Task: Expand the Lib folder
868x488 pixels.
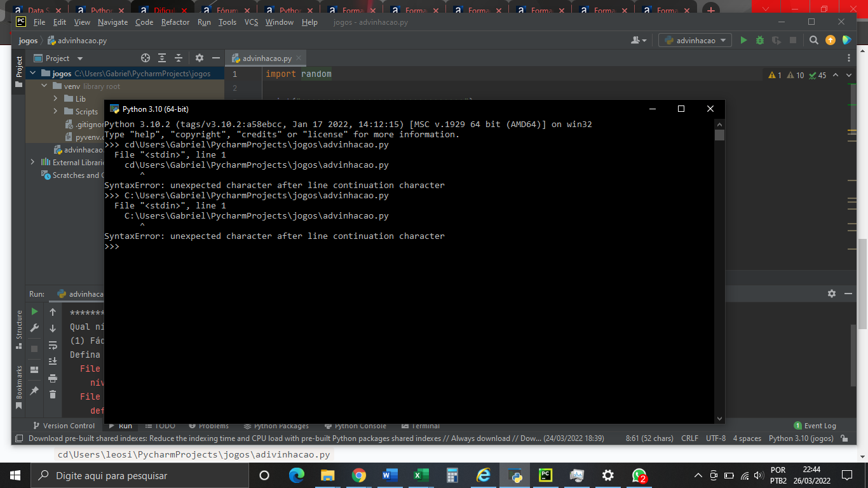Action: click(56, 98)
